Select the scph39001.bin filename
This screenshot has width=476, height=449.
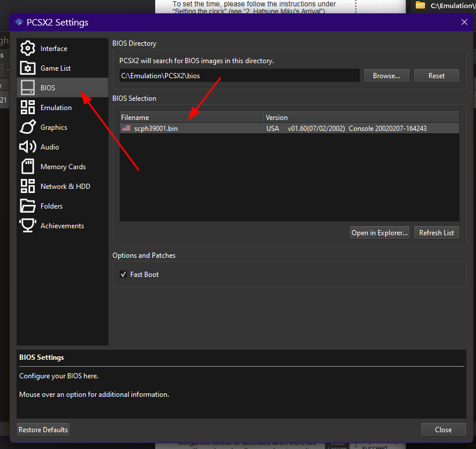click(x=156, y=129)
